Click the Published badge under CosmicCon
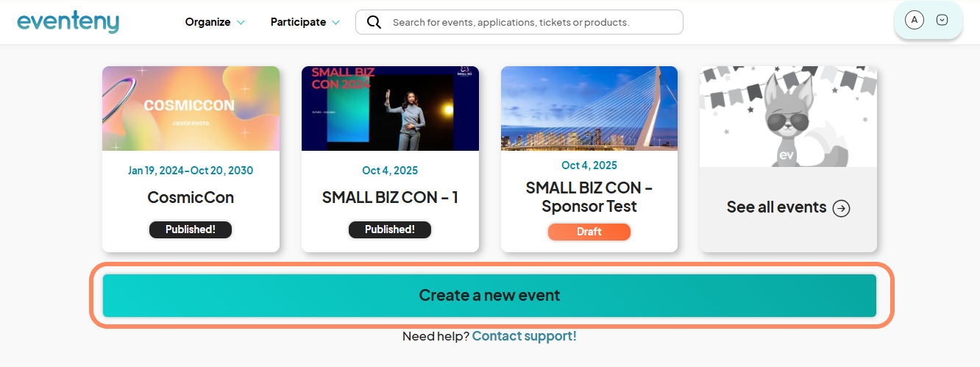This screenshot has height=367, width=980. tap(191, 229)
